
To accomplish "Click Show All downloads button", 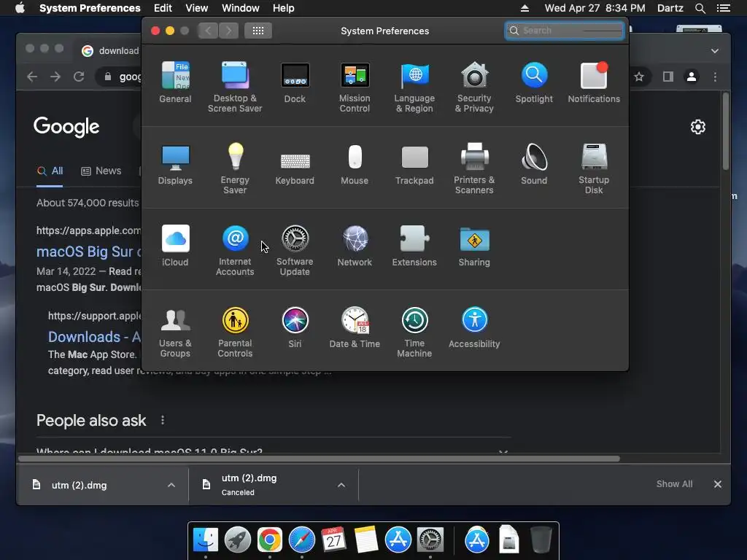I will [675, 484].
